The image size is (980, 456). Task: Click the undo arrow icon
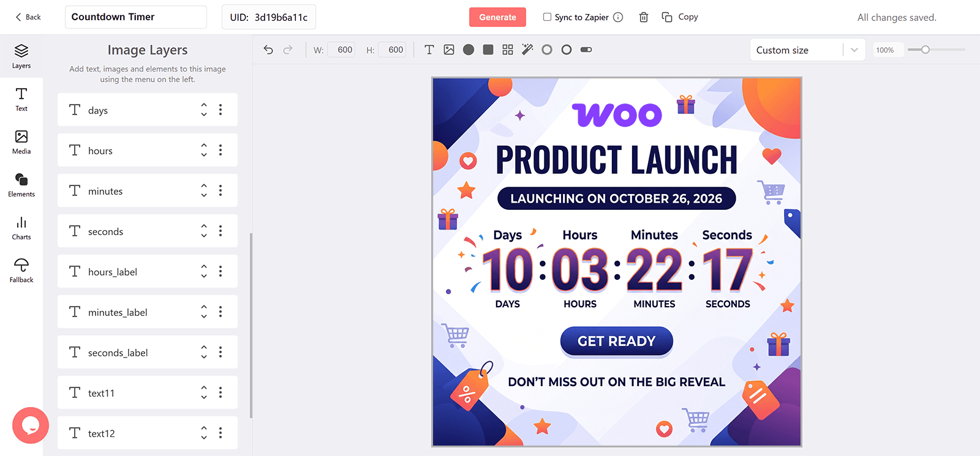pyautogui.click(x=268, y=50)
